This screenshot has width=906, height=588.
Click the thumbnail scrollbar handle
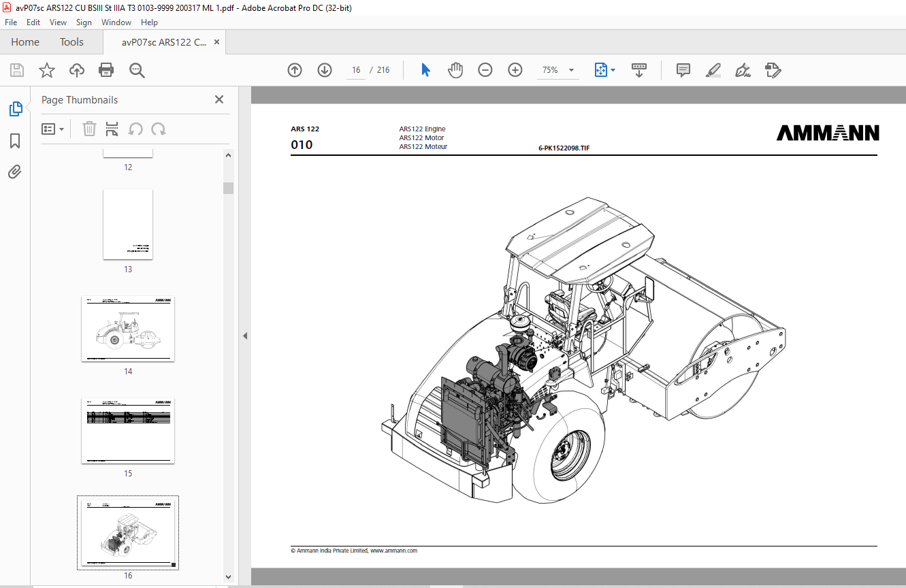(228, 189)
